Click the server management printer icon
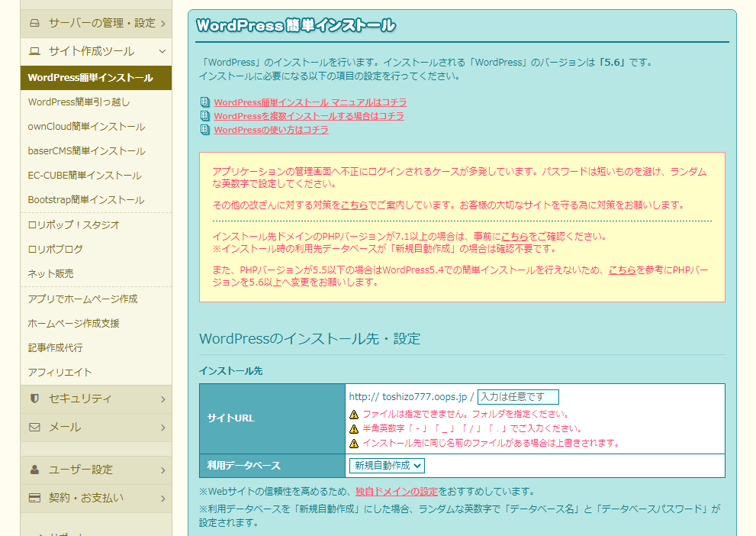 (34, 23)
